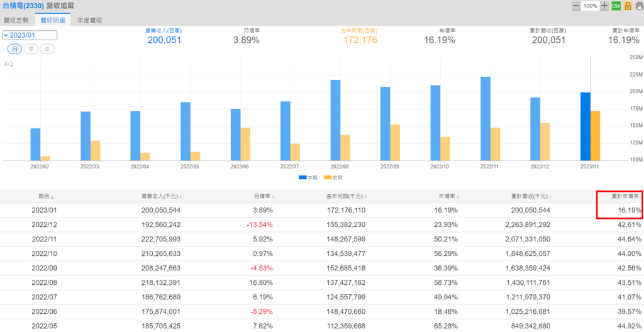Click the 1,430,111,761 cumulative revenue cell

click(x=526, y=283)
